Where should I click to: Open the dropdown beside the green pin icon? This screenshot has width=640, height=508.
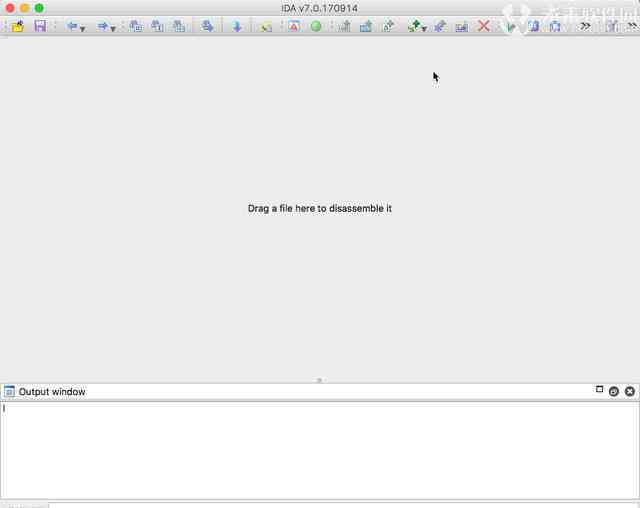424,29
